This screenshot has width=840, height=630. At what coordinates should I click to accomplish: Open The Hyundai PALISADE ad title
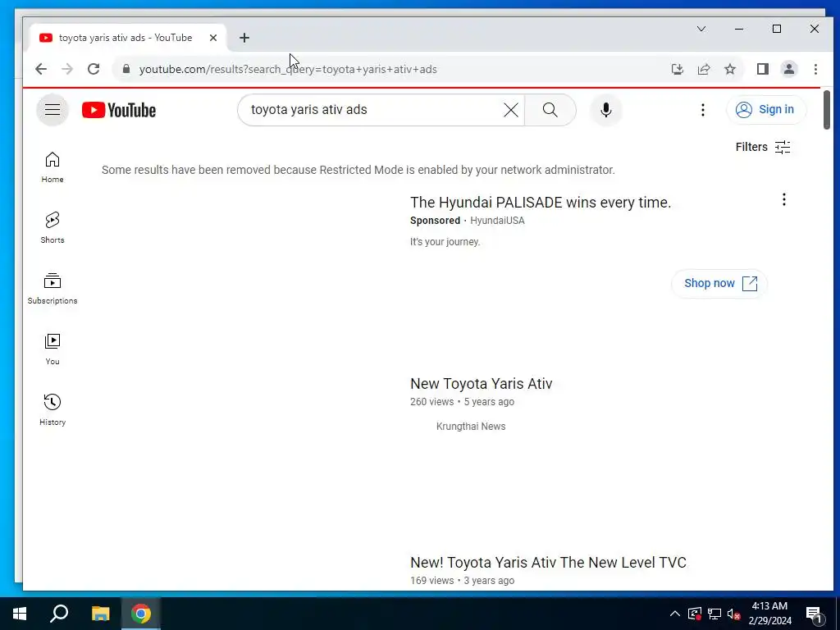541,203
